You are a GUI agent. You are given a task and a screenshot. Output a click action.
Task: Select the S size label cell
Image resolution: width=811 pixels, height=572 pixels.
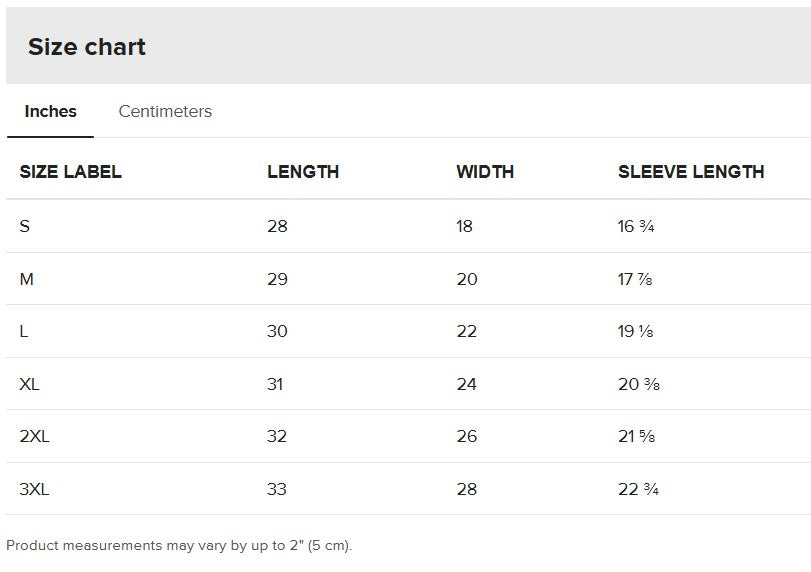pos(25,226)
